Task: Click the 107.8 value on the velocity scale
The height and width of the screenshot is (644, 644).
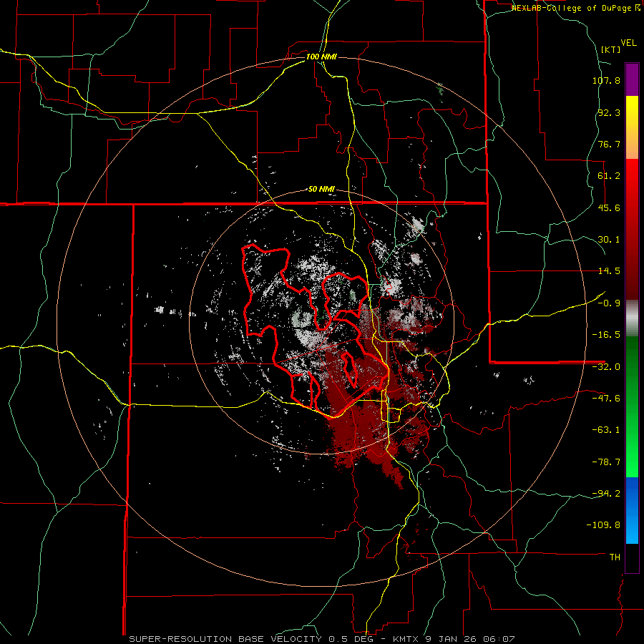Action: click(x=606, y=80)
